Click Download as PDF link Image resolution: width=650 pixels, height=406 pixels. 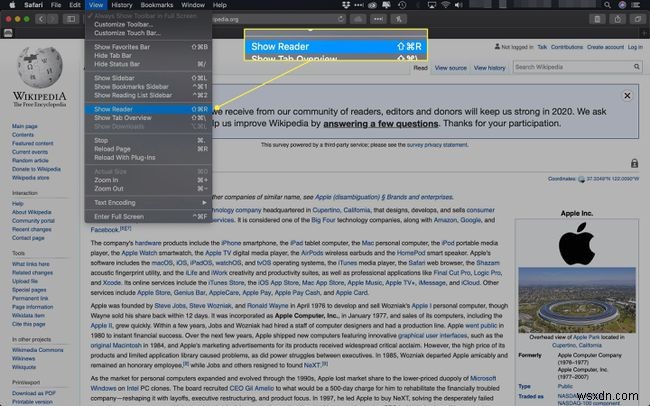pyautogui.click(x=34, y=393)
